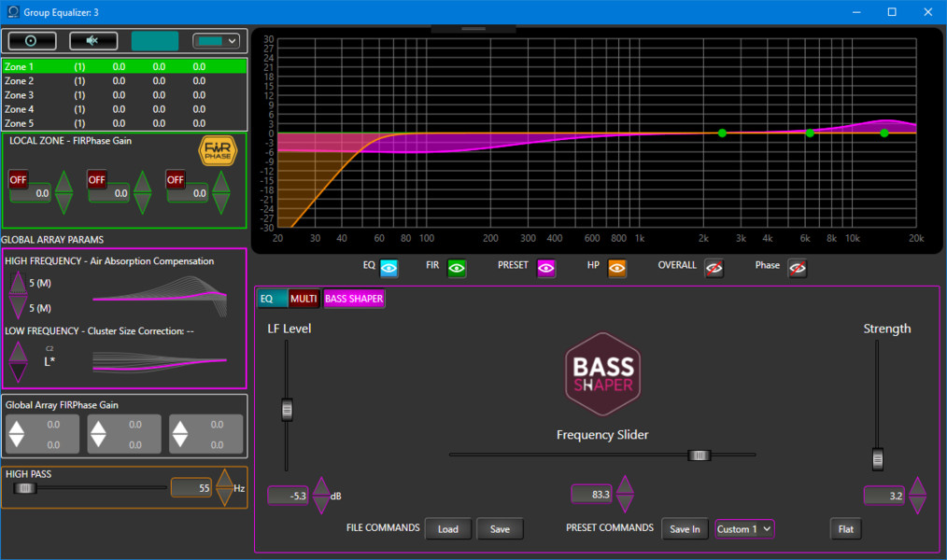
Task: Switch to the MULTI tab
Action: click(304, 299)
